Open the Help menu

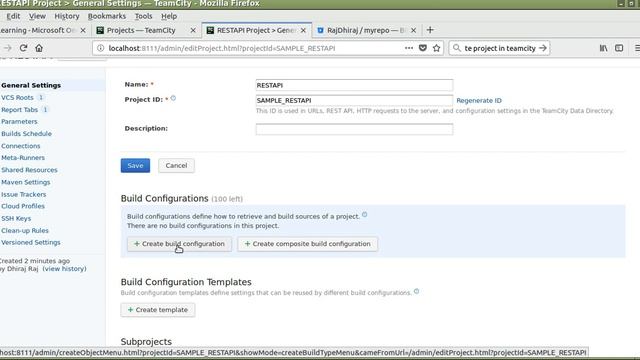coord(169,16)
